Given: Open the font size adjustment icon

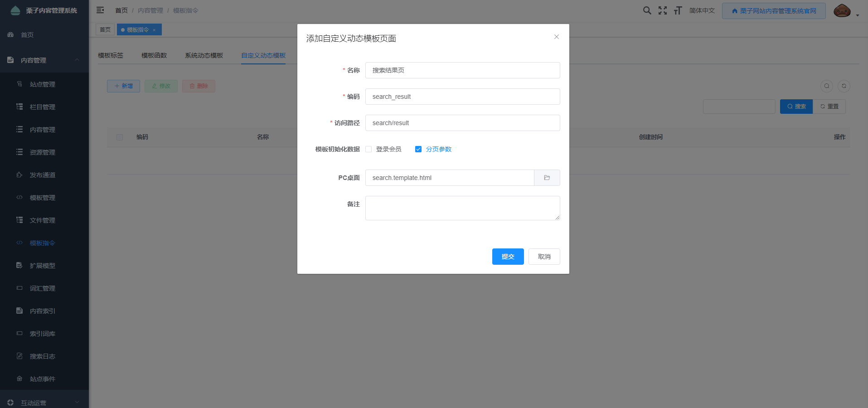Looking at the screenshot, I should [x=678, y=10].
